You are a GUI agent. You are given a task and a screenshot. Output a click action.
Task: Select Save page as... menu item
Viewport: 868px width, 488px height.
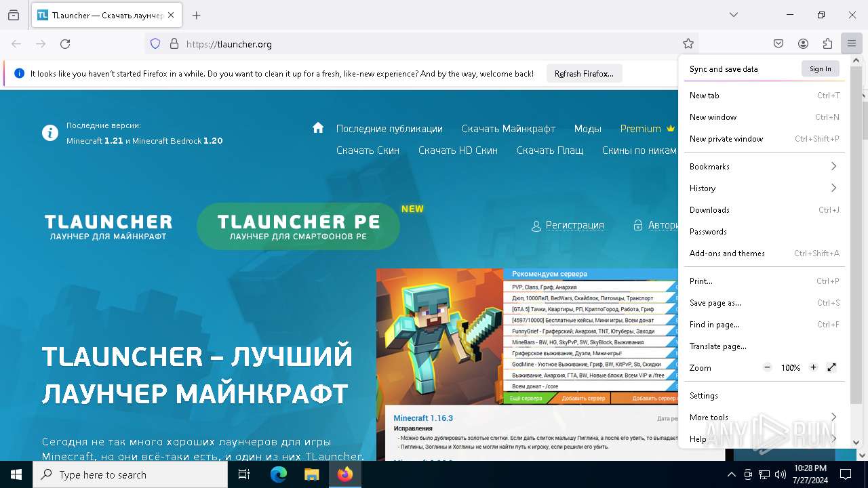coord(764,303)
